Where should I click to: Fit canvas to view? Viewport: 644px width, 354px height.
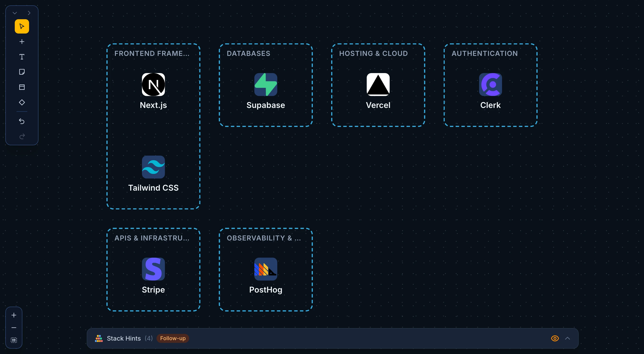[x=14, y=340]
